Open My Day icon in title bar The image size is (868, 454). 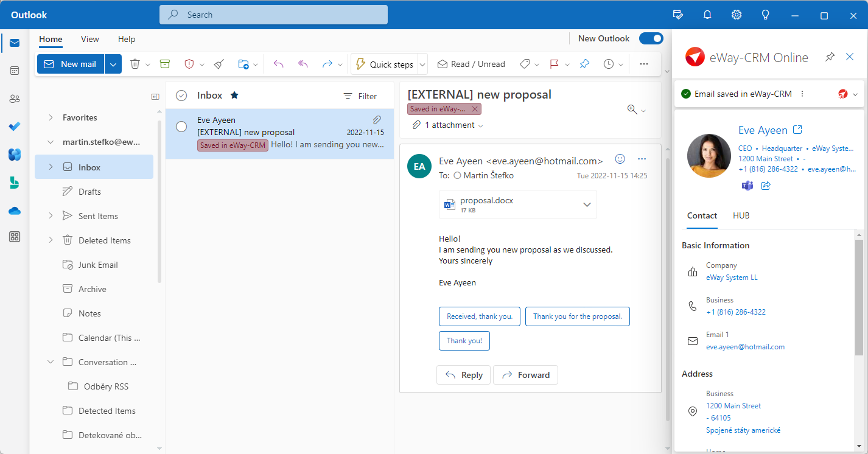tap(678, 15)
